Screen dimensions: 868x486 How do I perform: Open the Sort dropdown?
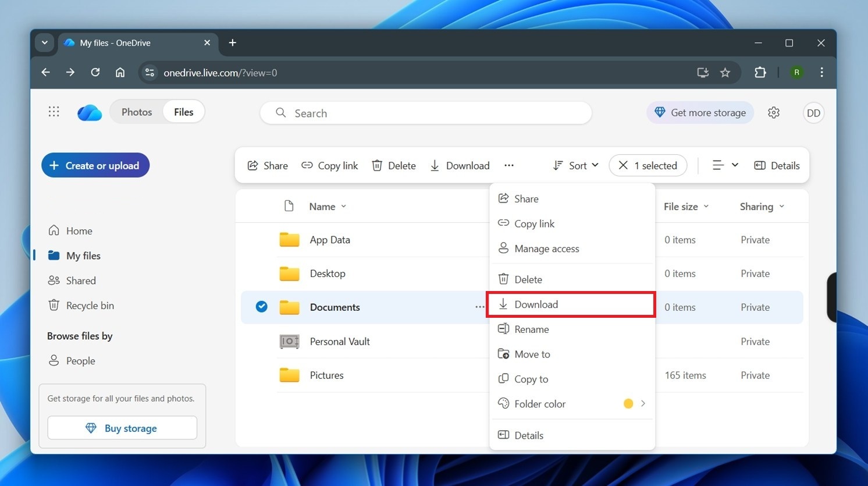(575, 165)
